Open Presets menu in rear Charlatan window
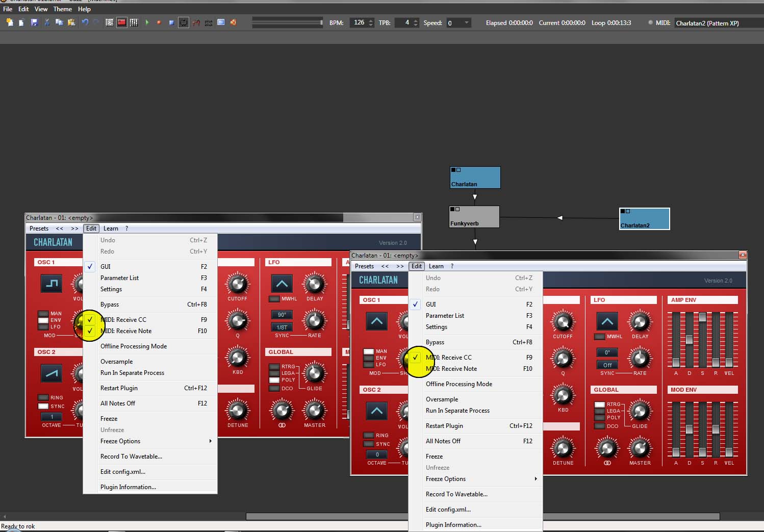This screenshot has width=764, height=532. click(x=39, y=229)
